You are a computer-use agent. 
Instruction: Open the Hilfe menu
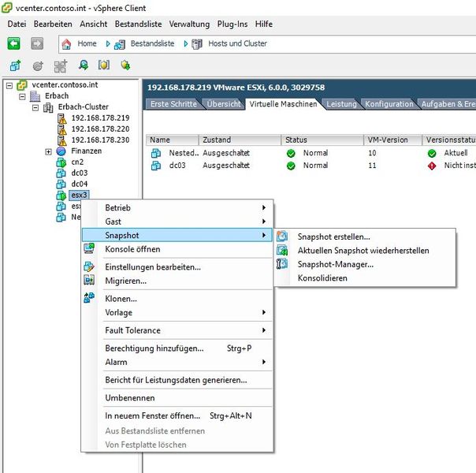click(264, 24)
